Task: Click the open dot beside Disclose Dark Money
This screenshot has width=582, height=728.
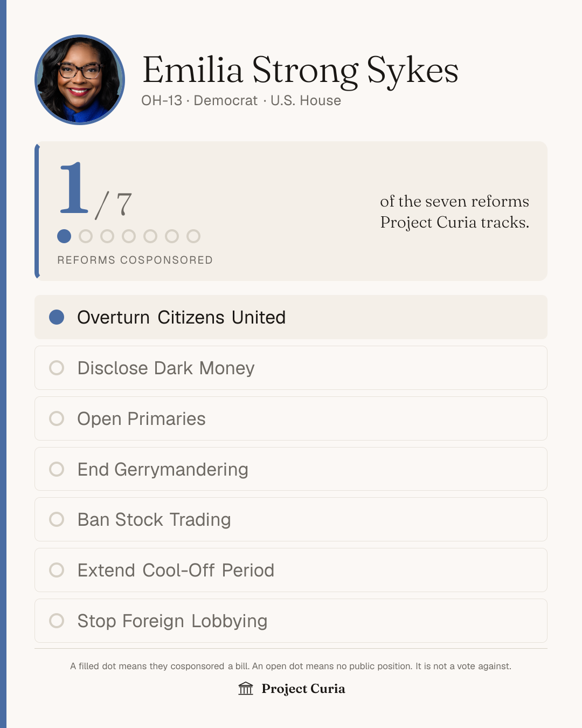Action: click(x=57, y=368)
